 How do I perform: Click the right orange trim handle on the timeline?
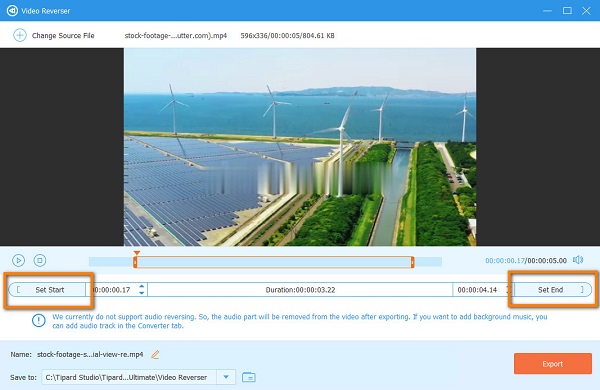tap(412, 262)
